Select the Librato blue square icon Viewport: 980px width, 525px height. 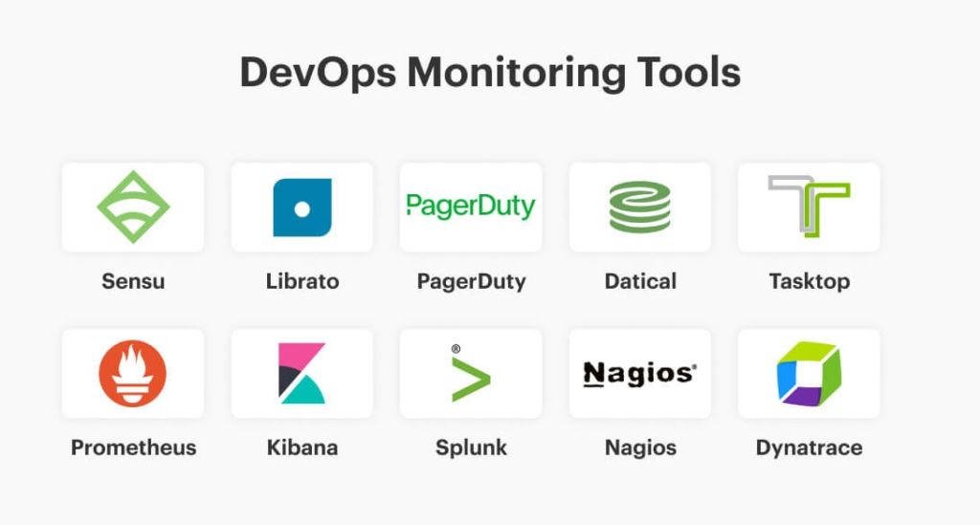pos(301,207)
